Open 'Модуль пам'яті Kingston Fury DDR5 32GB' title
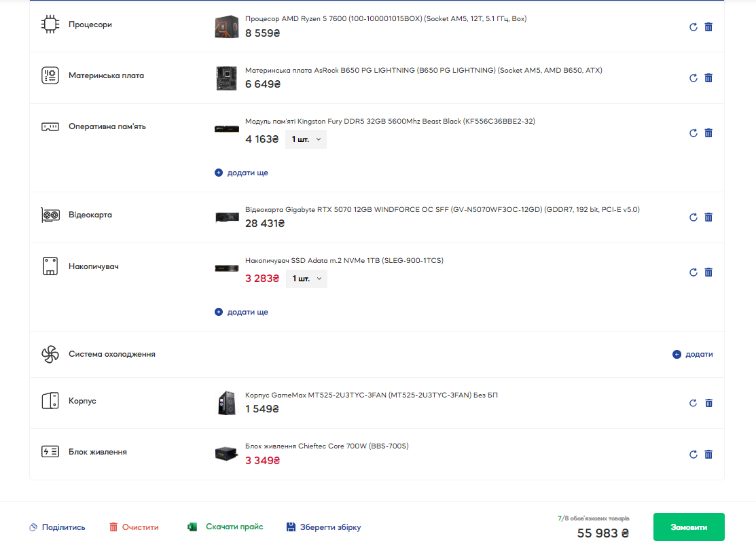 click(390, 122)
